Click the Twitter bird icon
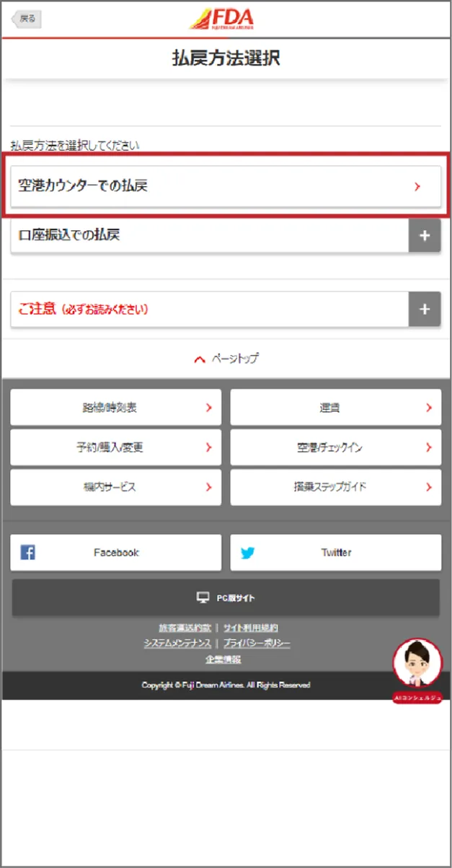The width and height of the screenshot is (452, 868). [x=248, y=553]
